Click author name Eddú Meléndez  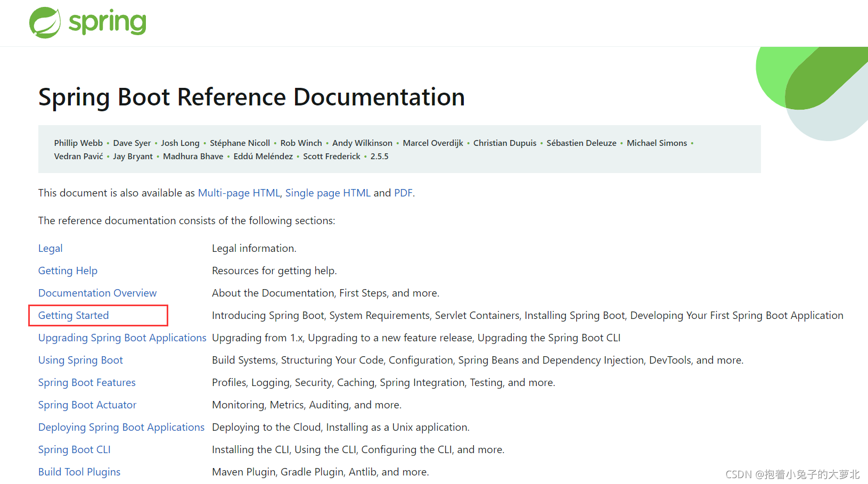click(263, 157)
